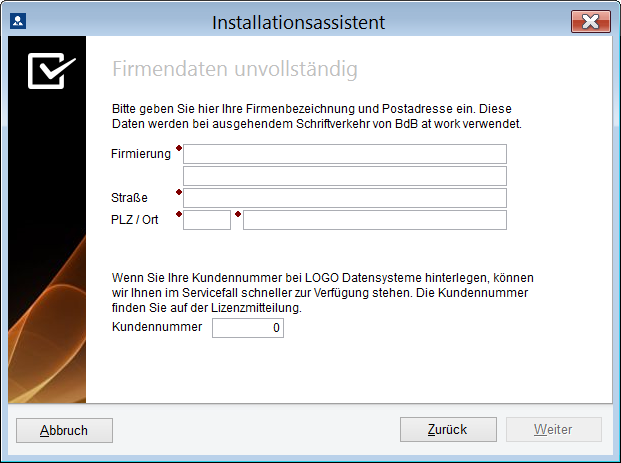
Task: Focus the first Firmierung input field
Action: coord(345,154)
